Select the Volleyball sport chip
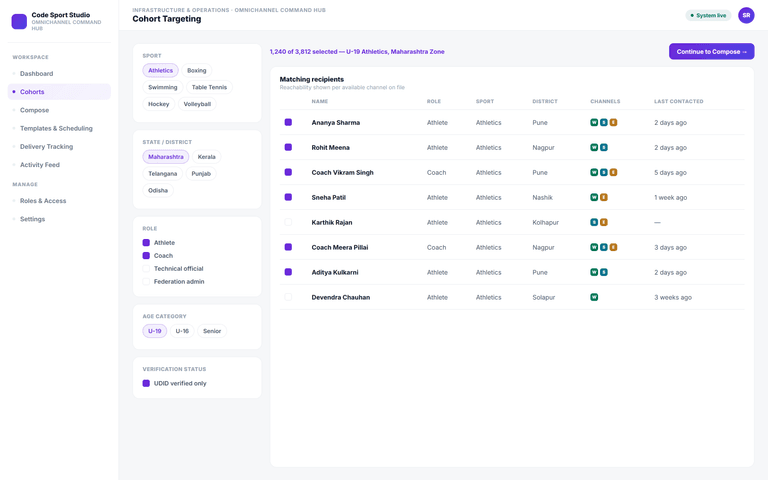This screenshot has width=768, height=480. [197, 104]
